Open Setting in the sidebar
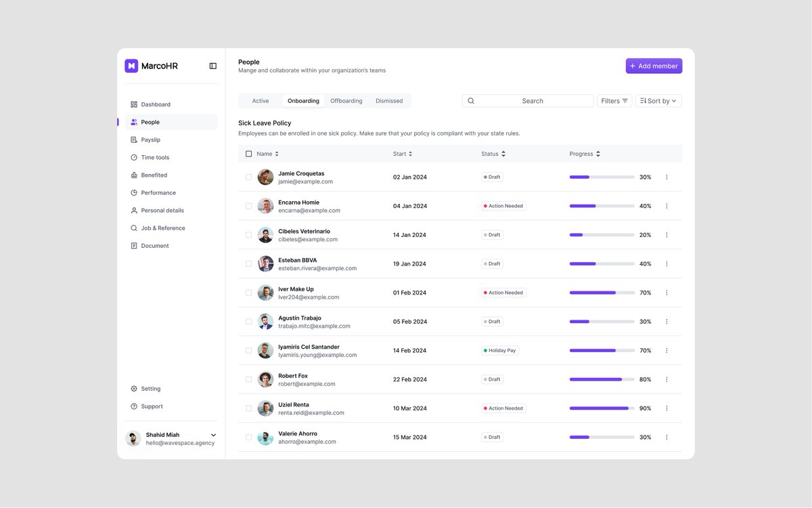The height and width of the screenshot is (508, 812). click(171, 389)
